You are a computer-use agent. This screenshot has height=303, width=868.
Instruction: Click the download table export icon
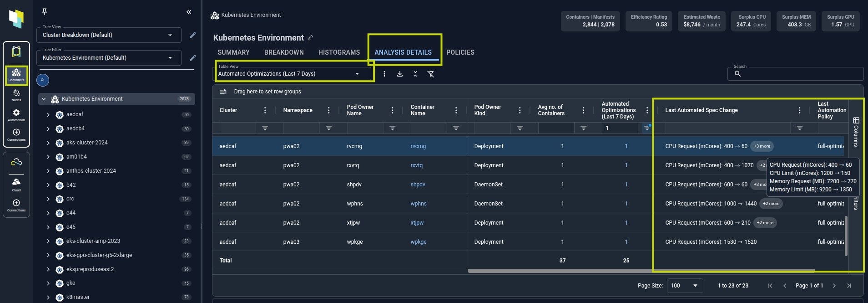[400, 74]
